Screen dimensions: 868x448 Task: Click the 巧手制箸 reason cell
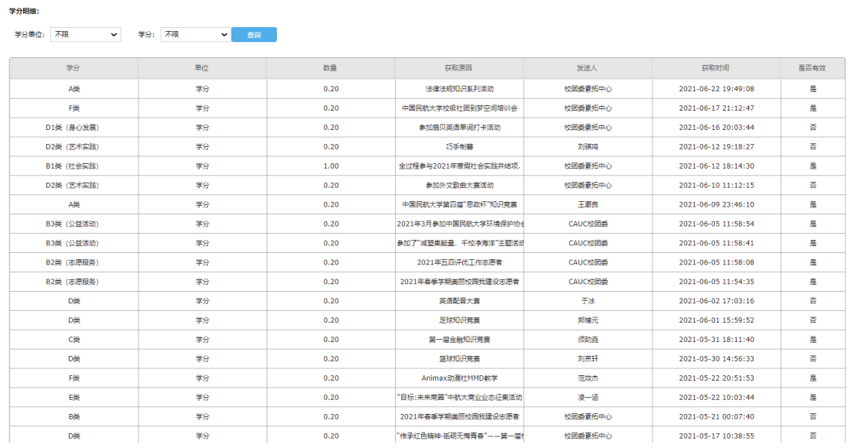click(x=459, y=147)
